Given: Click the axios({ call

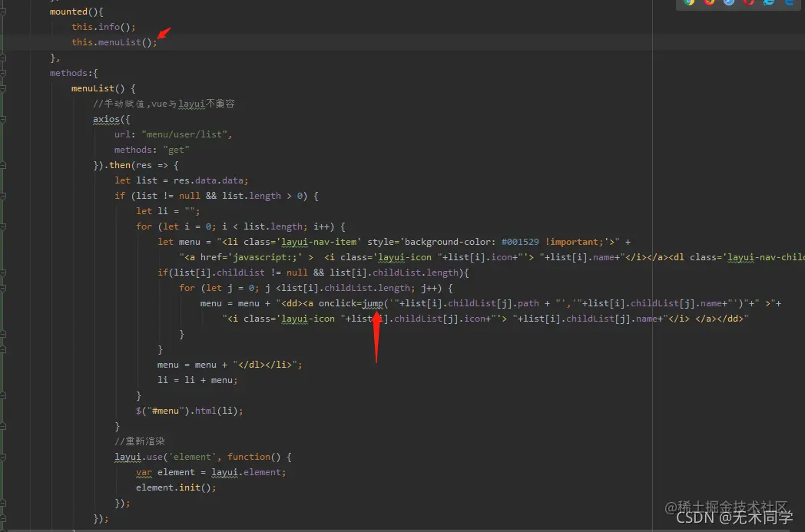Looking at the screenshot, I should coord(111,120).
